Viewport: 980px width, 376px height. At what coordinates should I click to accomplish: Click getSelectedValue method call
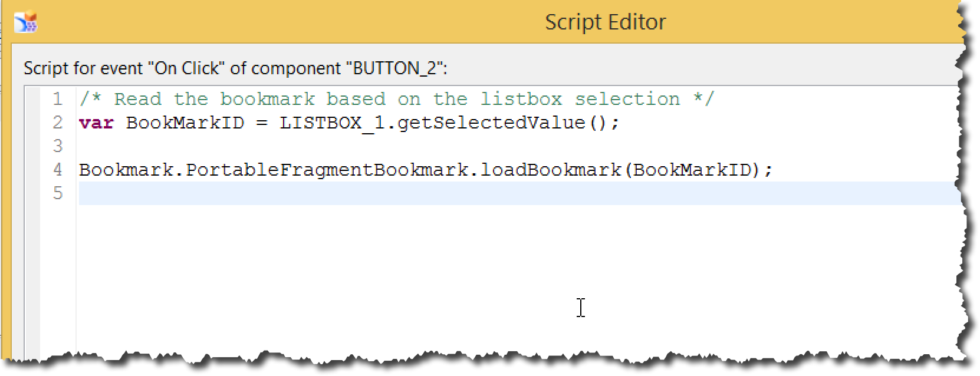(491, 123)
